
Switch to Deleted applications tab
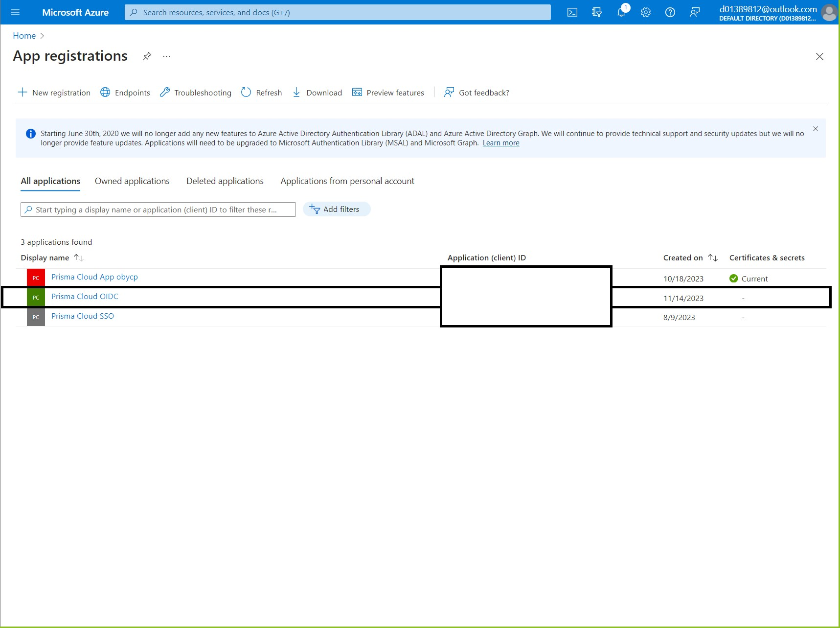[225, 181]
